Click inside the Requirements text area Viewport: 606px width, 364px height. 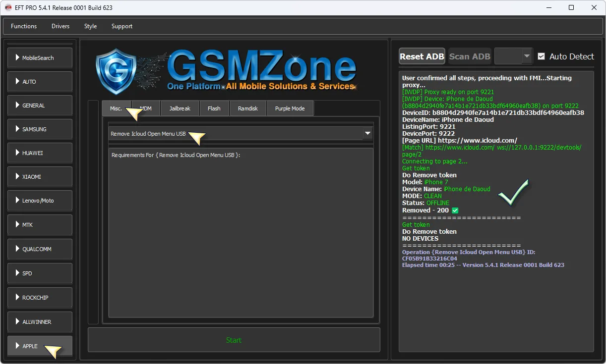click(241, 233)
